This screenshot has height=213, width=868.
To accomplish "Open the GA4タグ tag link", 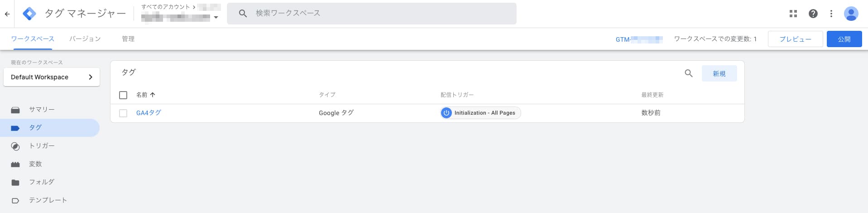I will 149,113.
